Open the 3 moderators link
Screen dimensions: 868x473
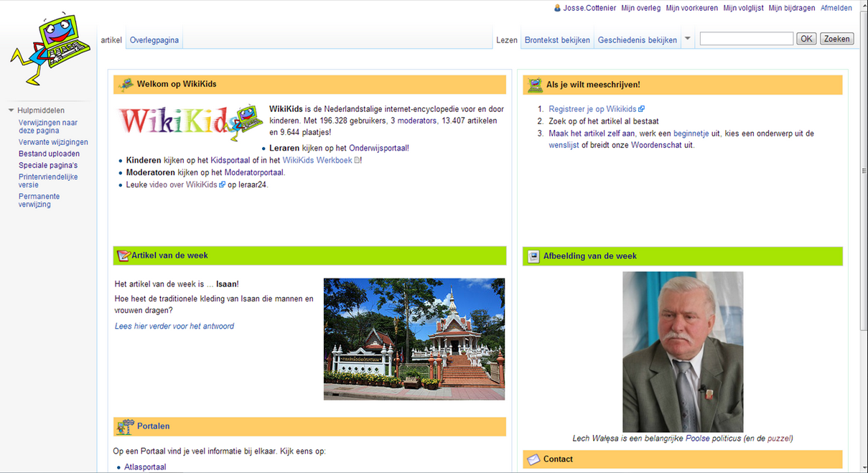tap(414, 121)
